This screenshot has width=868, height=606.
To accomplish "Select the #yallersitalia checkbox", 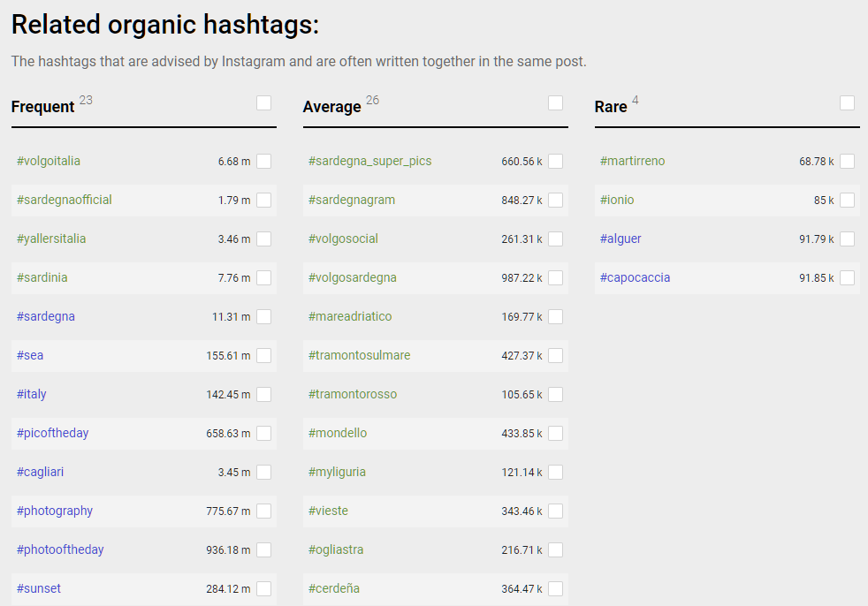I will (264, 239).
